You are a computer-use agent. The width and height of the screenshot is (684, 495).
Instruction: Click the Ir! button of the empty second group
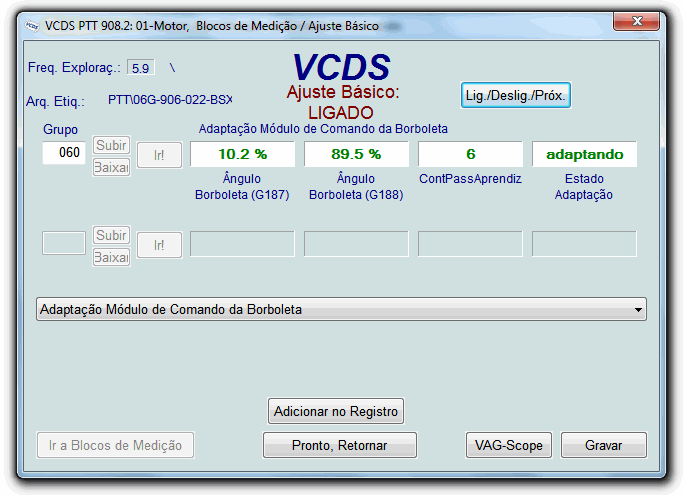click(x=159, y=245)
